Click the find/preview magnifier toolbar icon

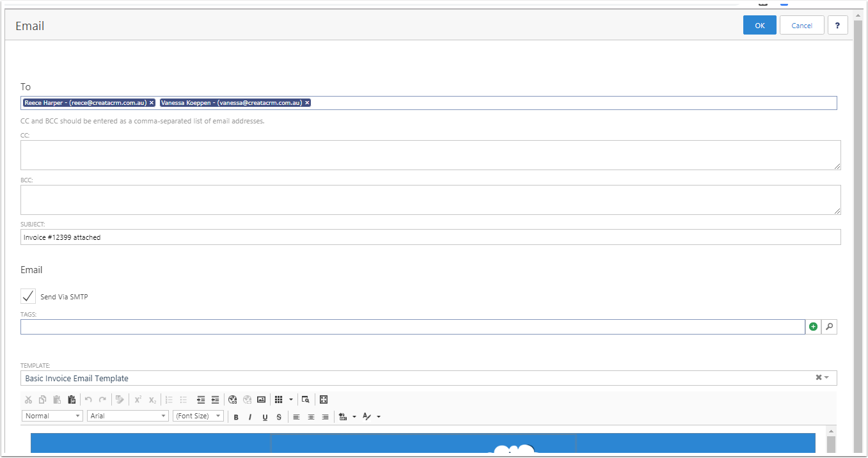pyautogui.click(x=306, y=400)
